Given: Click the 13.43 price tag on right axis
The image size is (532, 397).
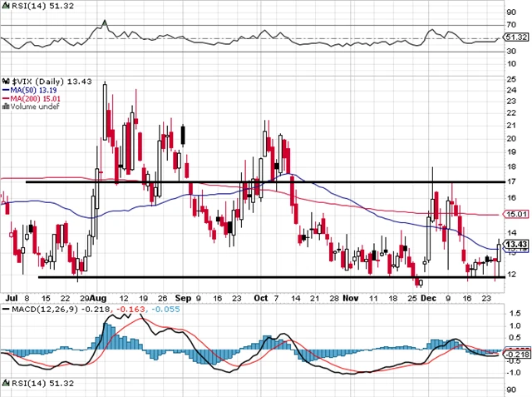Looking at the screenshot, I should coord(517,243).
